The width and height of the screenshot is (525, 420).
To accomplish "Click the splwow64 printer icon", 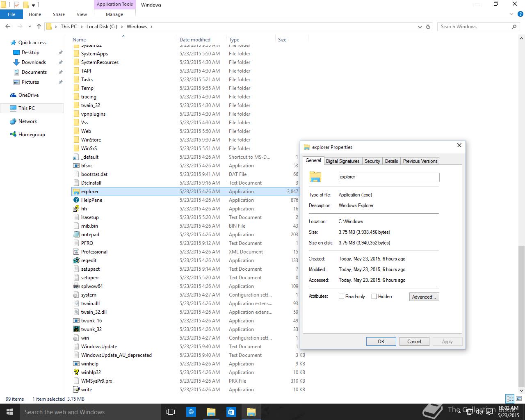I will point(76,286).
